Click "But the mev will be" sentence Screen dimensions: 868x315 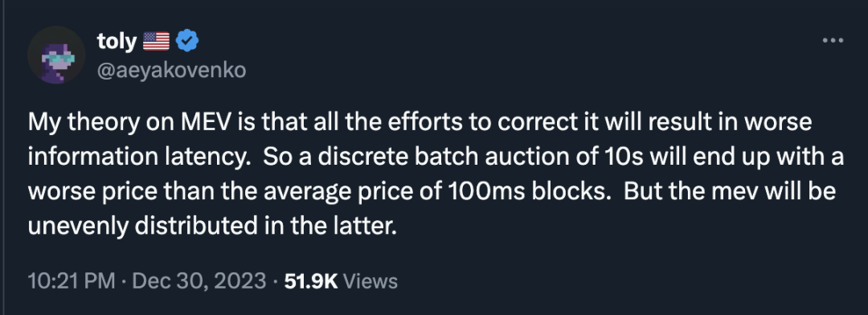[730, 191]
